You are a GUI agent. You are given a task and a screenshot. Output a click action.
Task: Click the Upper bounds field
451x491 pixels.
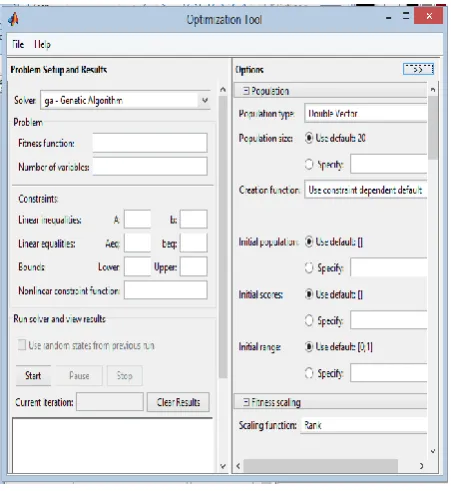pos(193,266)
